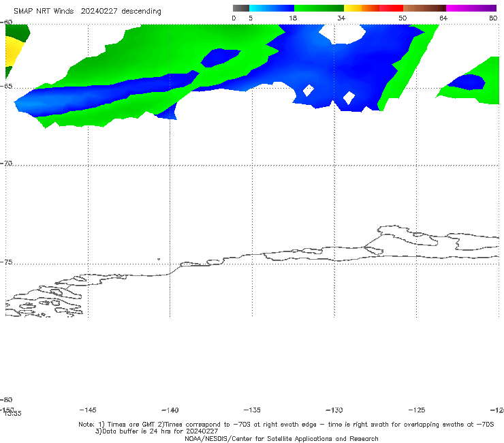Click the brown 50-64 segment of the colorbar
Screen dimensions: 504x443
click(424, 8)
